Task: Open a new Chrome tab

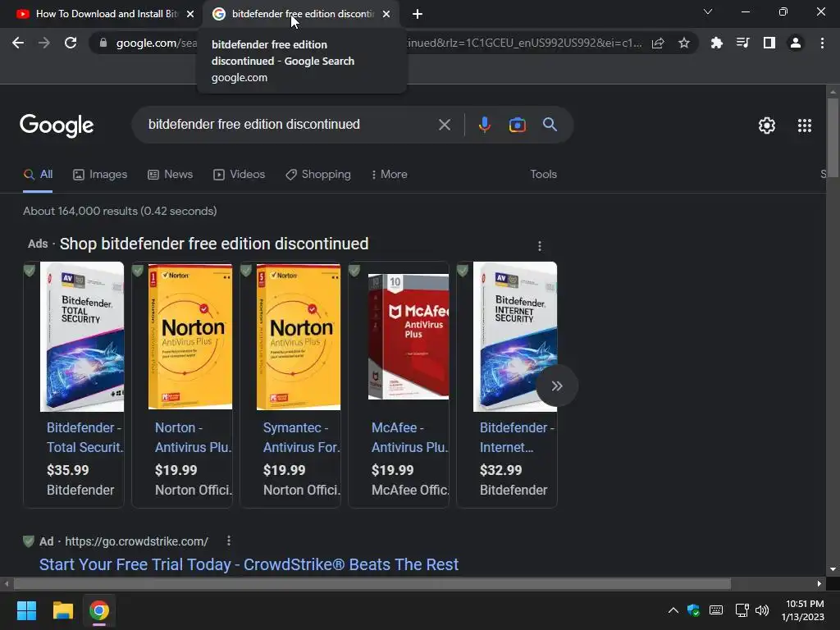Action: pyautogui.click(x=418, y=15)
